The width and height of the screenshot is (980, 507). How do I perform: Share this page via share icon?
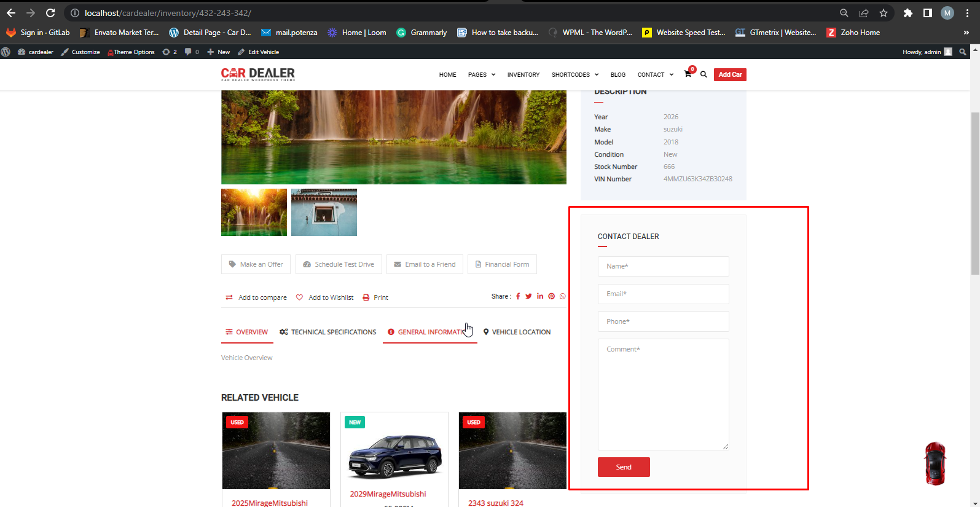864,13
